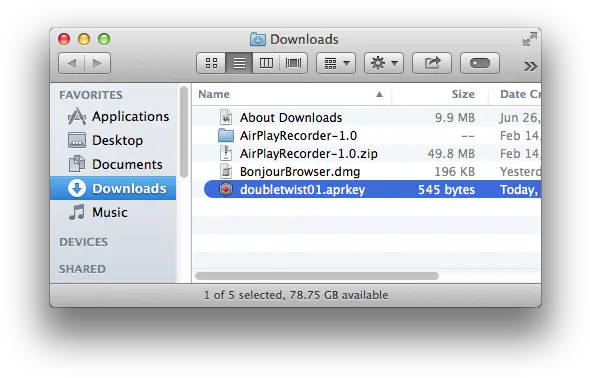Open Desktop in the sidebar
Screen dimensions: 590x378
tap(113, 140)
